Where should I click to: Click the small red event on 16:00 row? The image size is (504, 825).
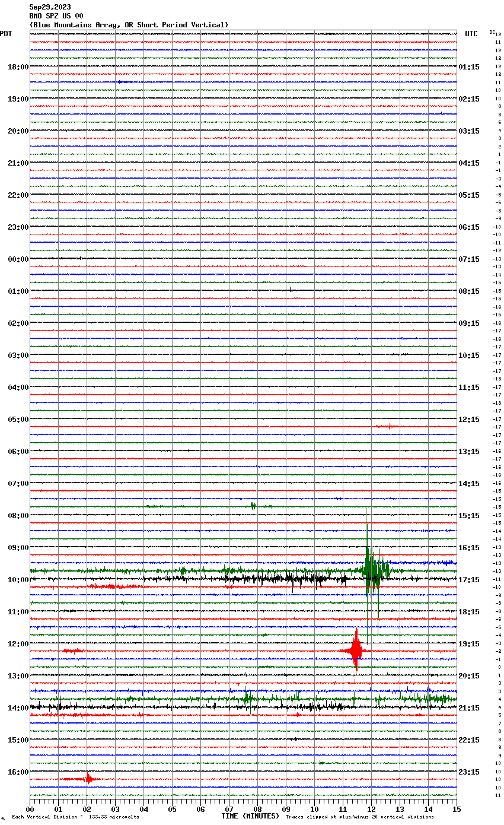click(x=88, y=779)
